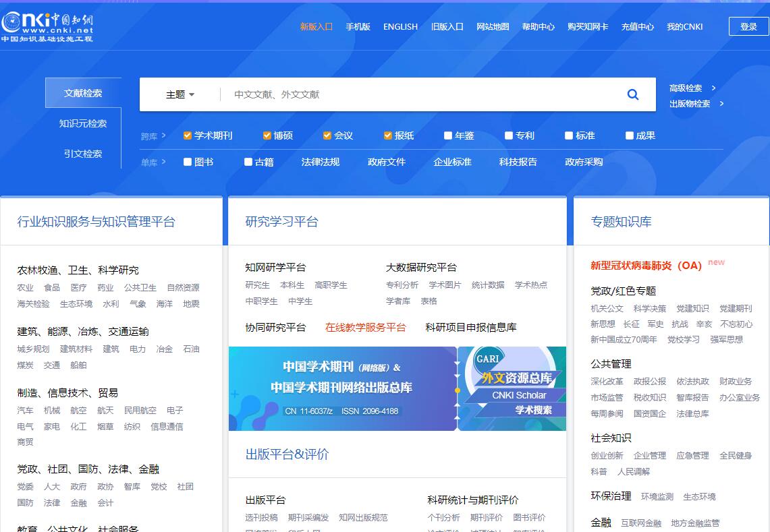Check the 专利 checkbox

point(509,136)
